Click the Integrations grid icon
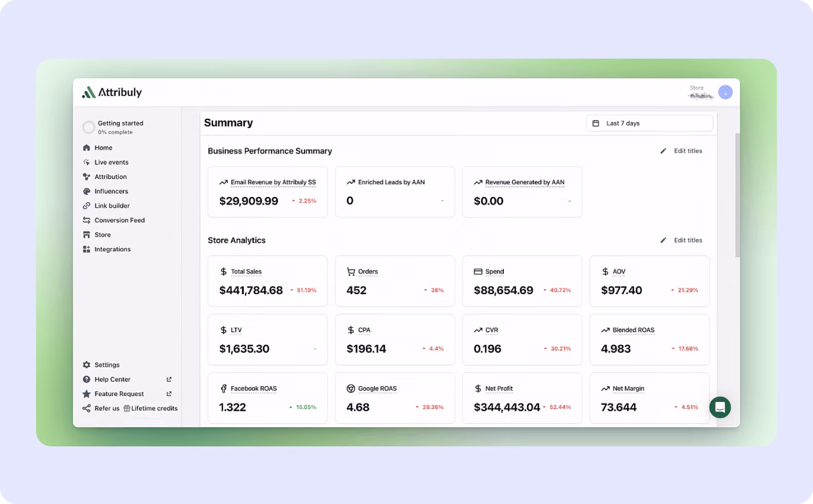Image resolution: width=813 pixels, height=504 pixels. coord(86,249)
